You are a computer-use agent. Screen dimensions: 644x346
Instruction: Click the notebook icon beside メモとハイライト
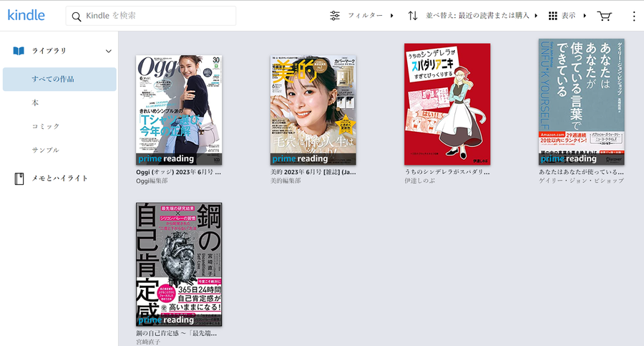[x=19, y=178]
